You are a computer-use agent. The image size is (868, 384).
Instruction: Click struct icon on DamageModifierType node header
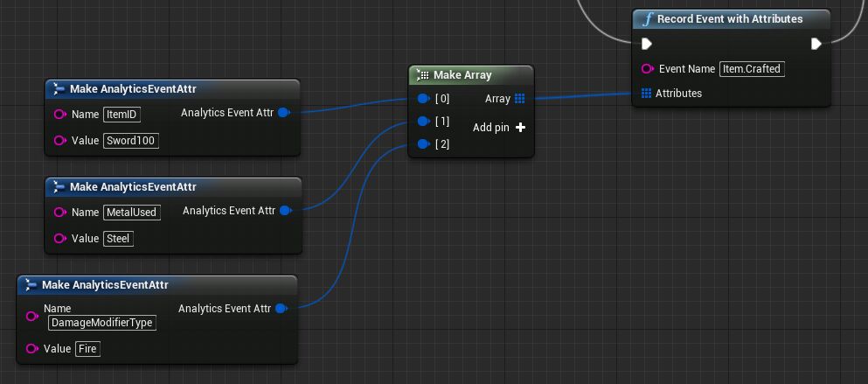31,285
